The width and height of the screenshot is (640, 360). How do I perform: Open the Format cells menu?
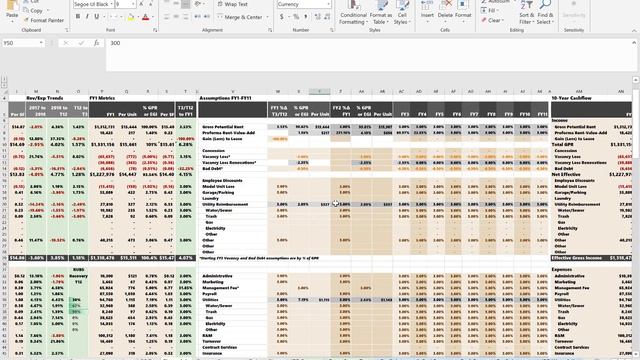tap(463, 11)
